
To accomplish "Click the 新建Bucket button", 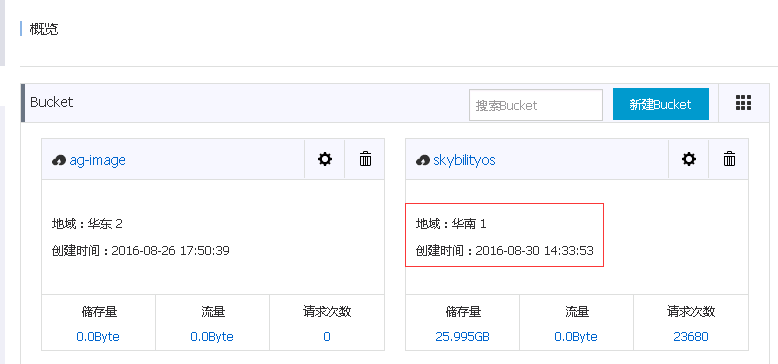I will point(660,104).
